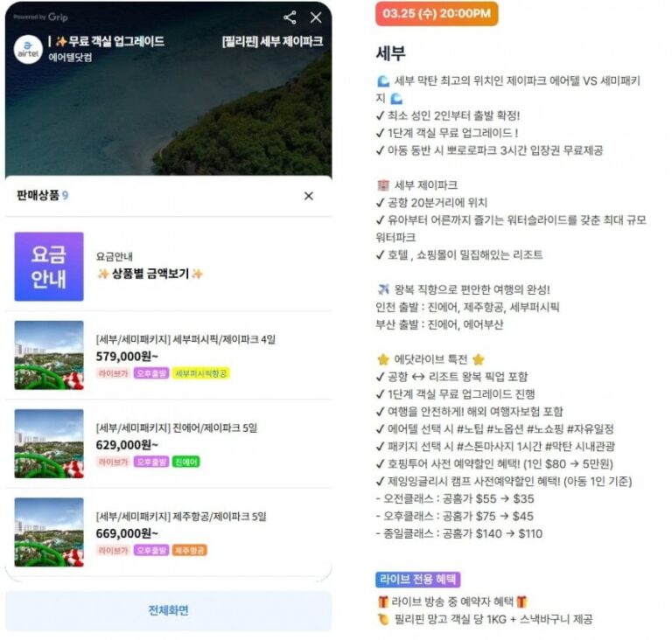Click the 라이브 전용 혜택 badge
This screenshot has width=672, height=640.
pyautogui.click(x=418, y=580)
